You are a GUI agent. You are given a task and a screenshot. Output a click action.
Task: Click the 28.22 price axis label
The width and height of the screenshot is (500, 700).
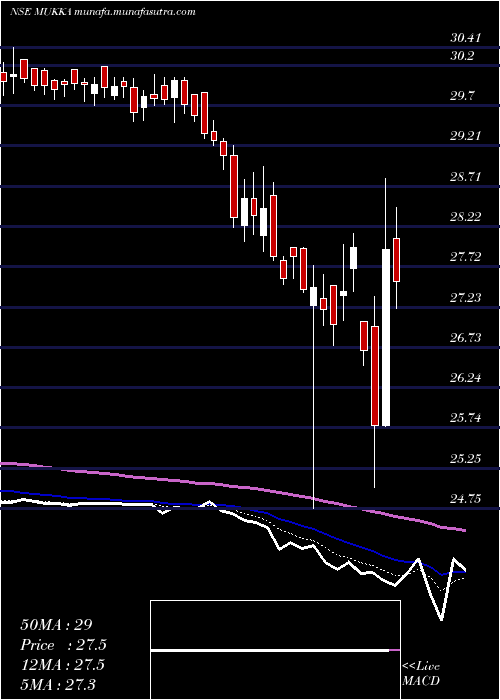point(465,217)
